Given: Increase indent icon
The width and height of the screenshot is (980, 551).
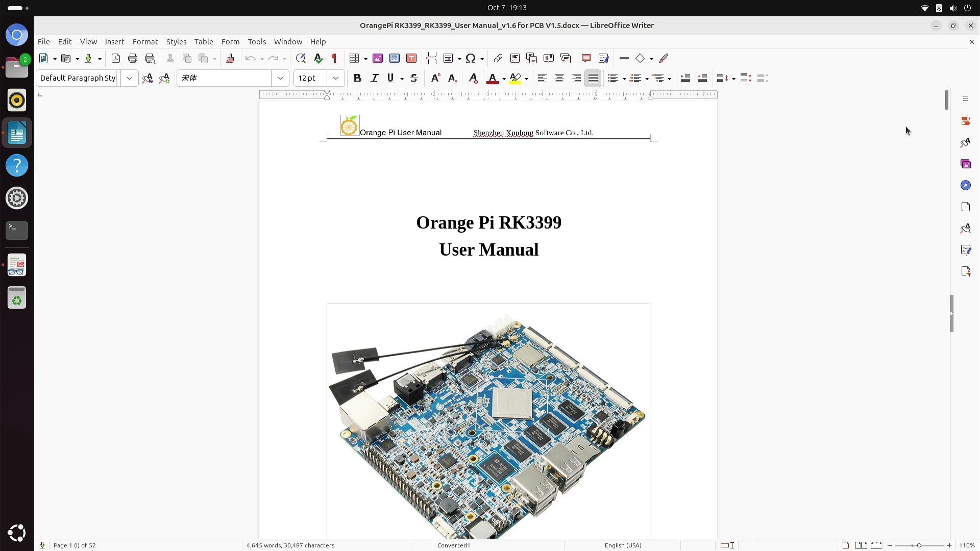Looking at the screenshot, I should click(x=685, y=78).
